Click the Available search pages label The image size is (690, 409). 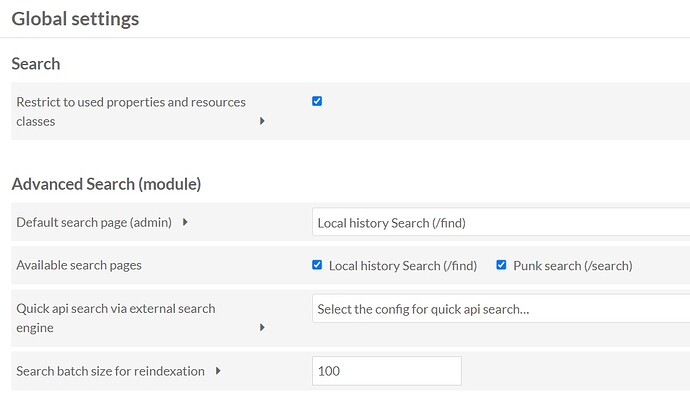[79, 265]
